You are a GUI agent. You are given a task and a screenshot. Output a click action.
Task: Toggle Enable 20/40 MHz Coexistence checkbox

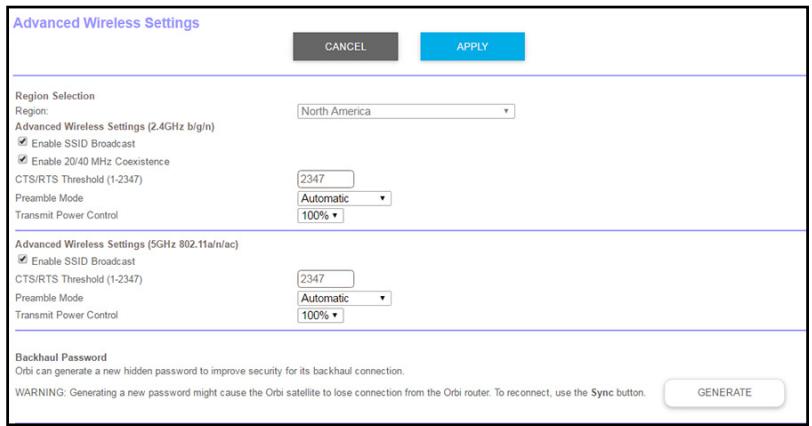coord(22,159)
